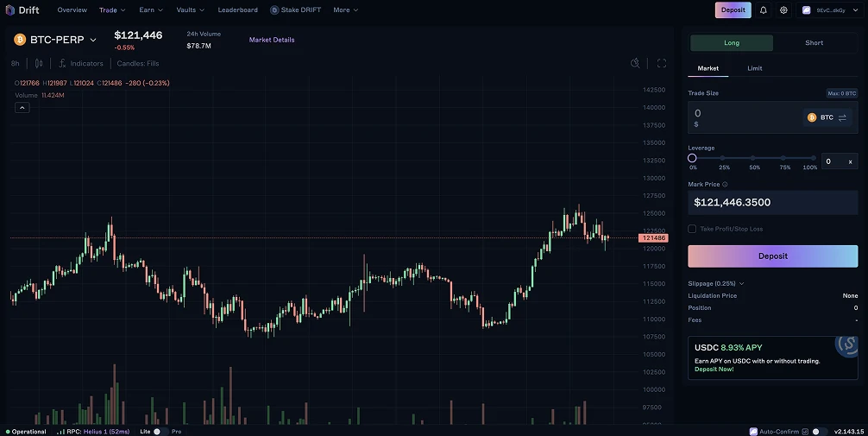The height and width of the screenshot is (436, 868).
Task: Open Candles: Fills setting
Action: (x=138, y=64)
